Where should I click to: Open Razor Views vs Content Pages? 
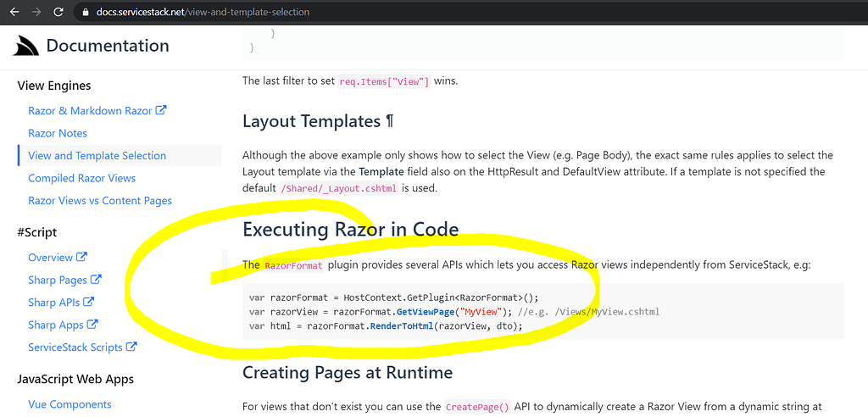100,201
